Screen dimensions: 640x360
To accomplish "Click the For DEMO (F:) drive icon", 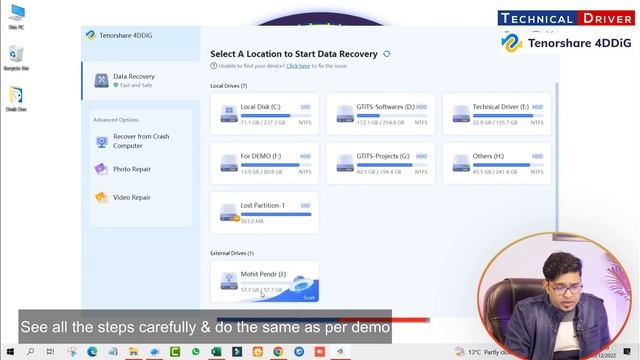I will click(229, 163).
